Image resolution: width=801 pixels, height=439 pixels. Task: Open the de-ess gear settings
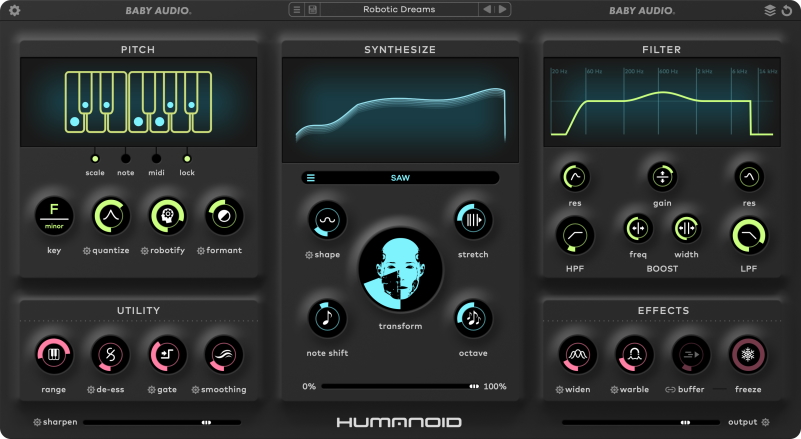pyautogui.click(x=91, y=390)
